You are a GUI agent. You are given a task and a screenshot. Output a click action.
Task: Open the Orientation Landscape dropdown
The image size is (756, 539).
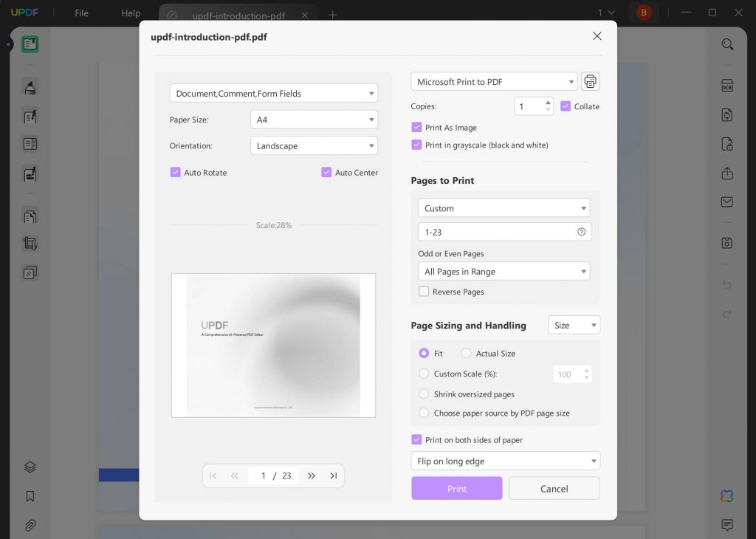(314, 145)
